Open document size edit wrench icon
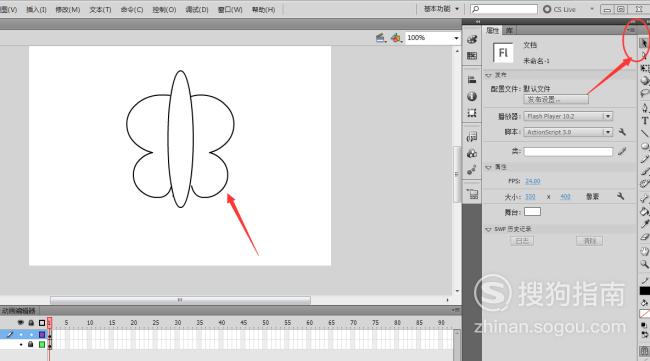650x361 pixels. coord(621,196)
